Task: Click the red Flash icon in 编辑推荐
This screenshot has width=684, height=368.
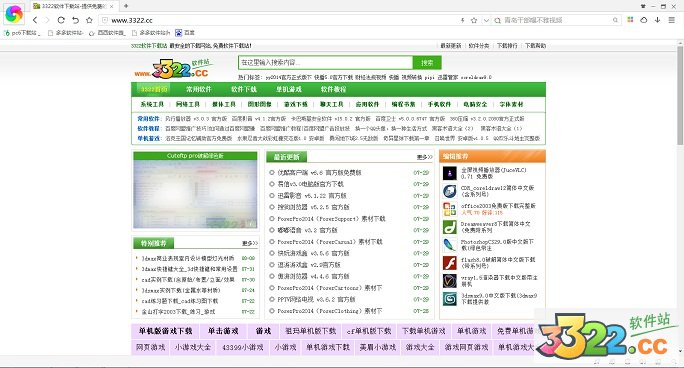Action: (x=450, y=263)
